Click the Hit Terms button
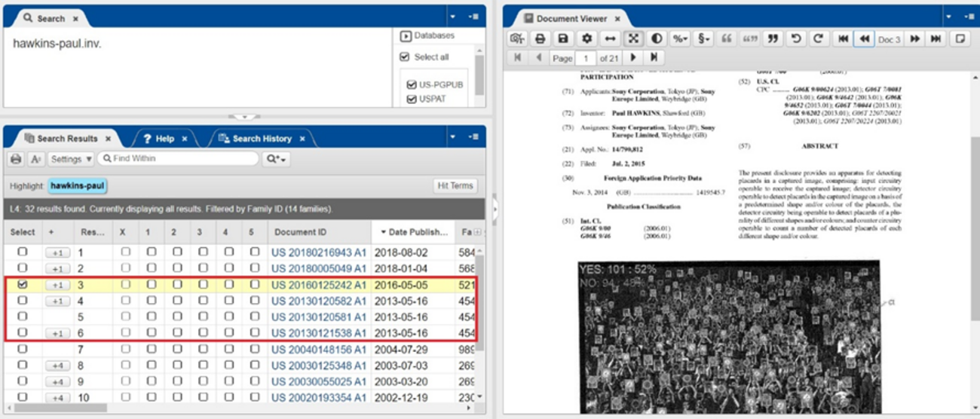Viewport: 980px width, 419px height. (x=455, y=186)
